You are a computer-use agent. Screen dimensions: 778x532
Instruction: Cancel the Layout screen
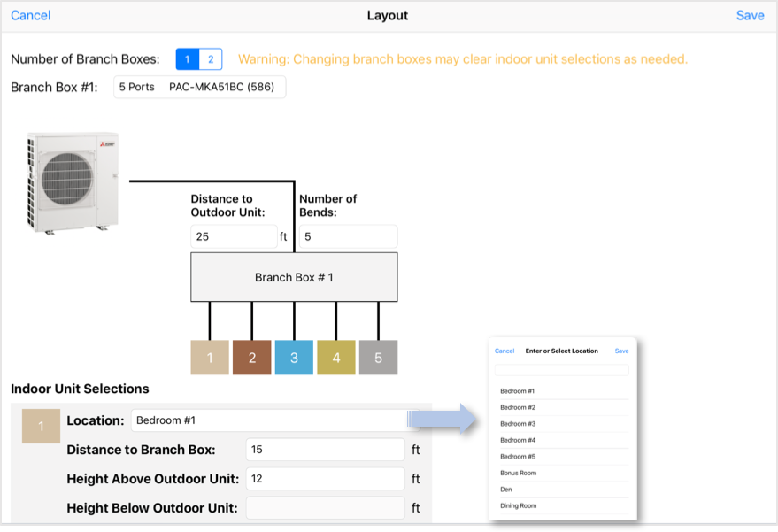click(x=31, y=15)
